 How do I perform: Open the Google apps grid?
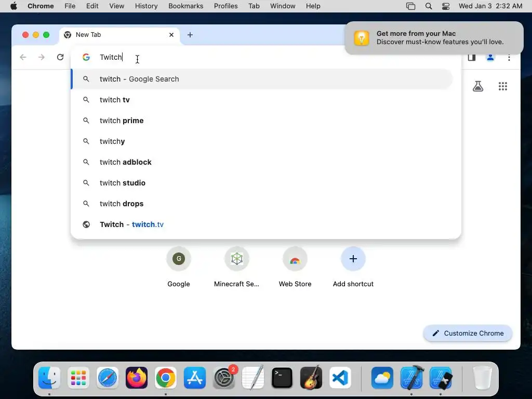503,86
